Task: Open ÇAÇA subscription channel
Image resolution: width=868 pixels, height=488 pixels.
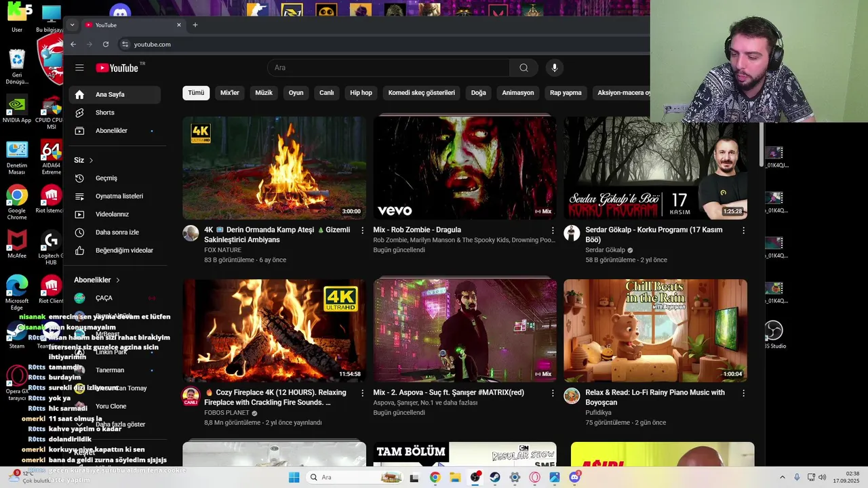Action: pos(115,298)
